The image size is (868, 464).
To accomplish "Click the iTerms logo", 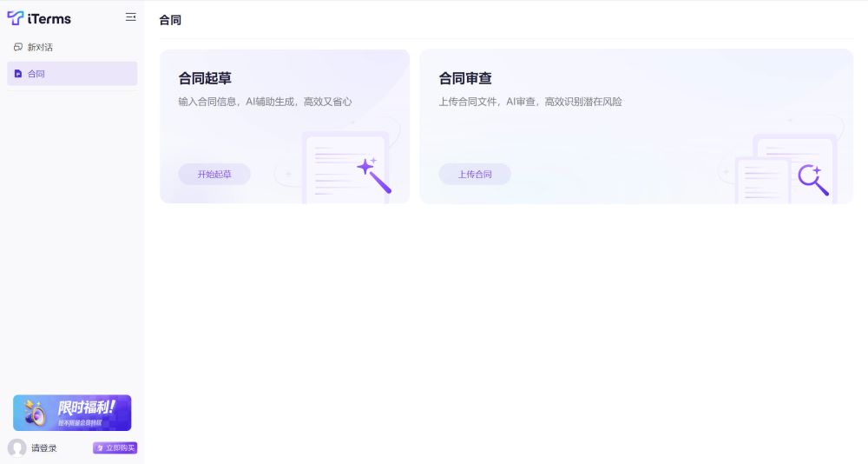I will tap(39, 18).
